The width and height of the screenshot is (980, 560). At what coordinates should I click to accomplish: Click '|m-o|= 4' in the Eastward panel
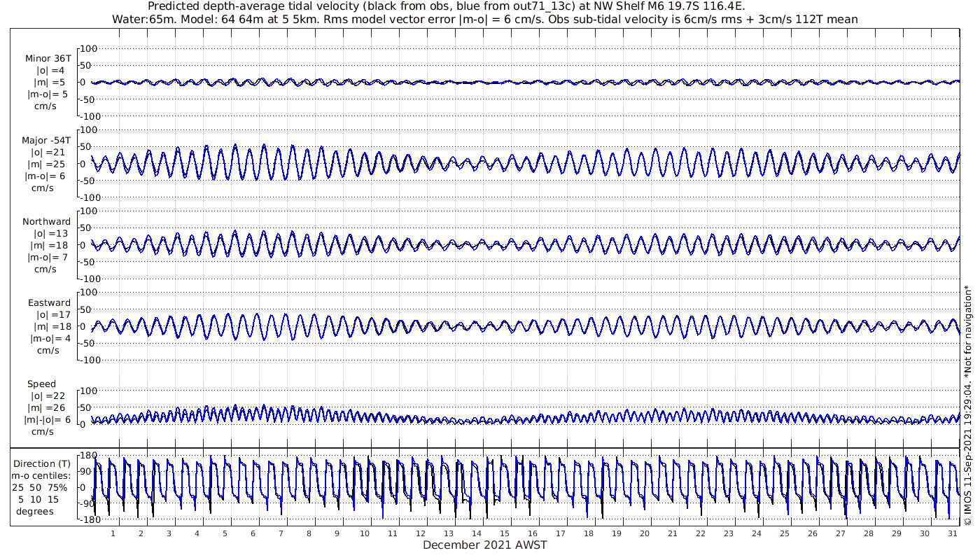[49, 339]
